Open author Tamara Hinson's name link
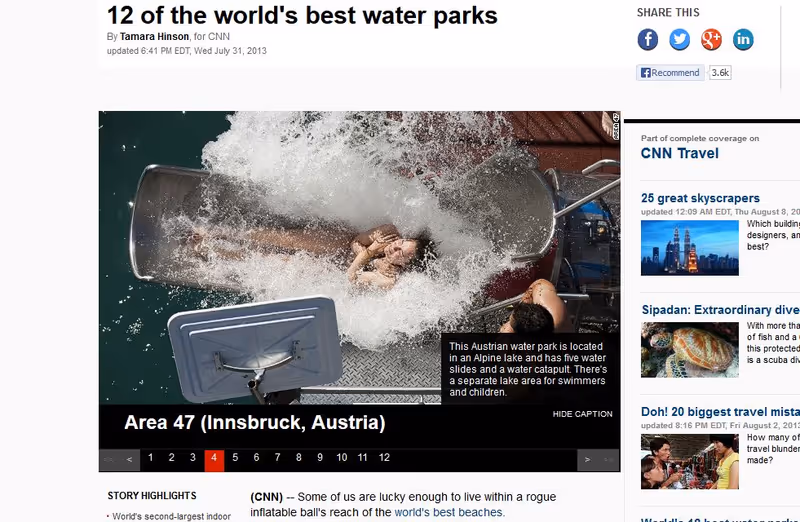Image resolution: width=800 pixels, height=522 pixels. coord(154,37)
